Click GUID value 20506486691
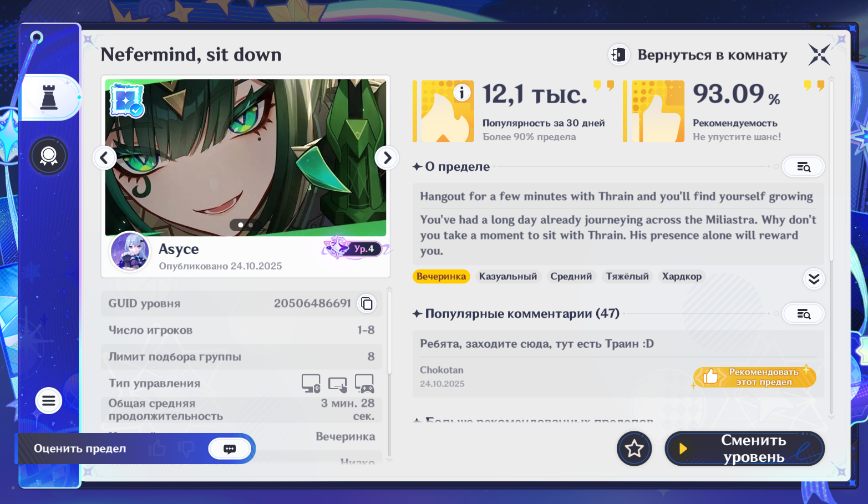868x504 pixels. pos(312,303)
